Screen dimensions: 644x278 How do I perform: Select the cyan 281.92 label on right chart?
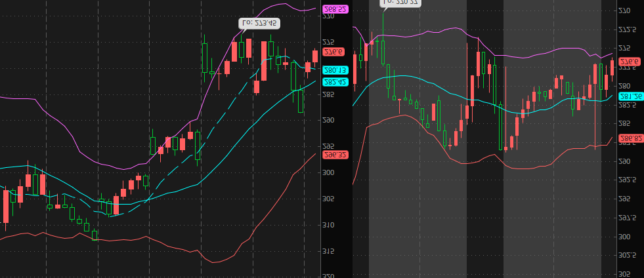click(630, 96)
